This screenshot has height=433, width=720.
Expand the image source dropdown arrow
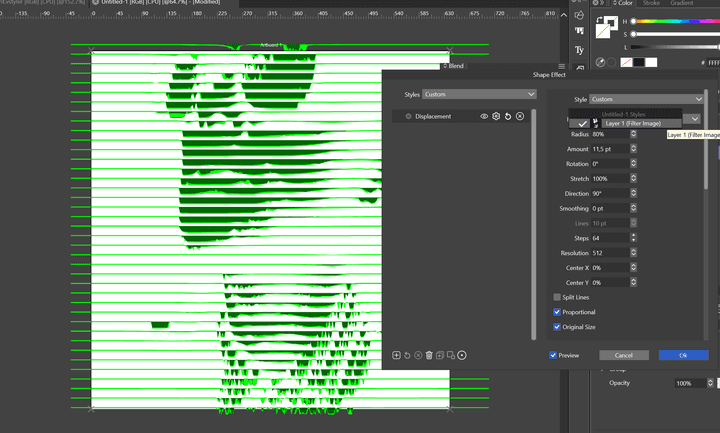click(x=694, y=119)
